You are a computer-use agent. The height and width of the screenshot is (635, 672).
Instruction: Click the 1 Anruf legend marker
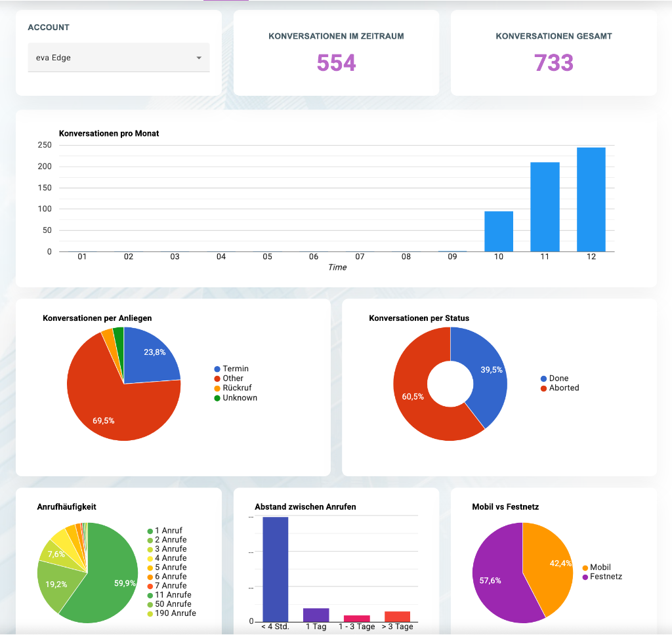[149, 530]
